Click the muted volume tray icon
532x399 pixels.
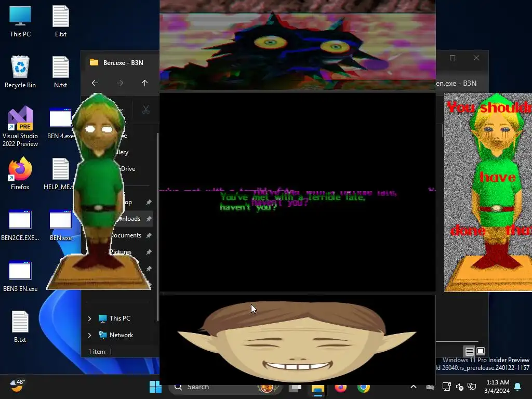coord(459,387)
